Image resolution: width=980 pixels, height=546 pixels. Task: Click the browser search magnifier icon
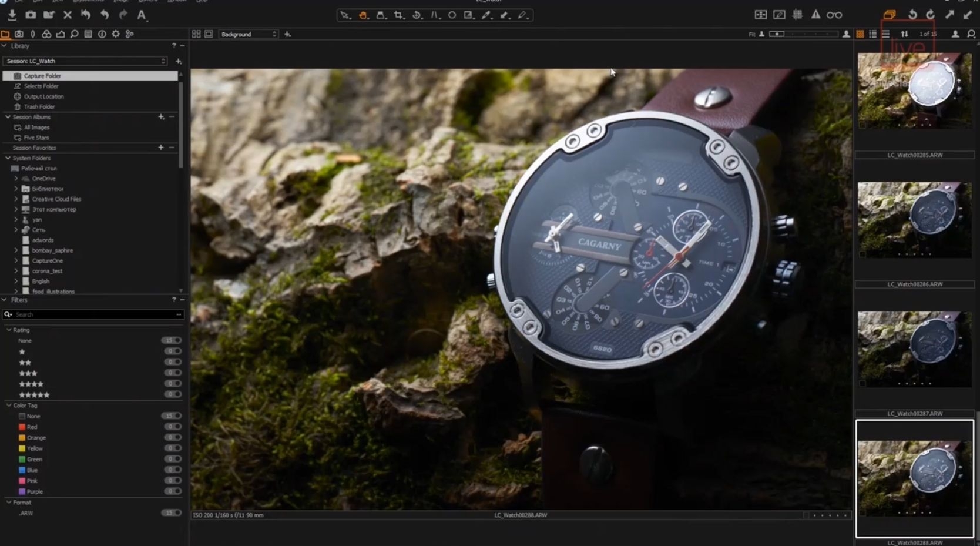(x=971, y=34)
